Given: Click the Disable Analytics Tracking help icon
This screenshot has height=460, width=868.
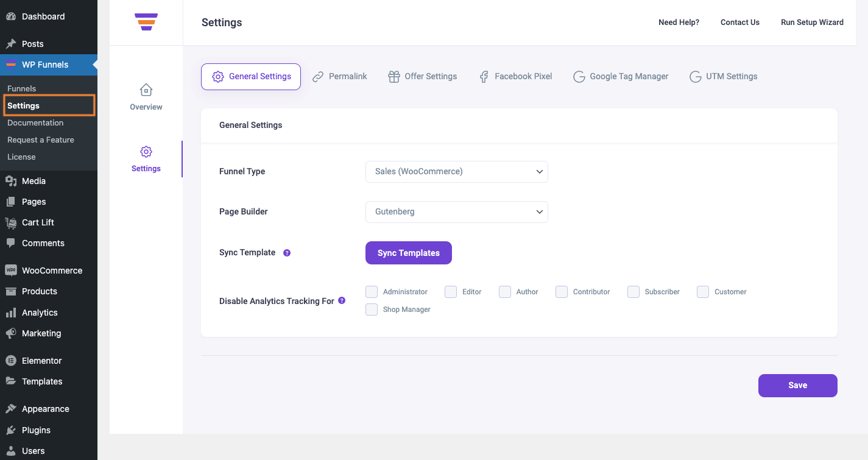Looking at the screenshot, I should click(x=342, y=300).
